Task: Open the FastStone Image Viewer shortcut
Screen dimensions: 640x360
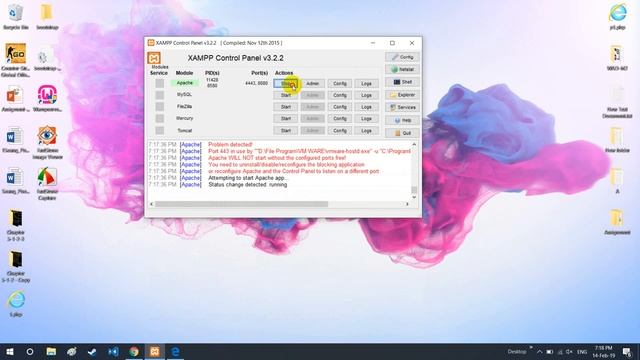Action: [47, 142]
